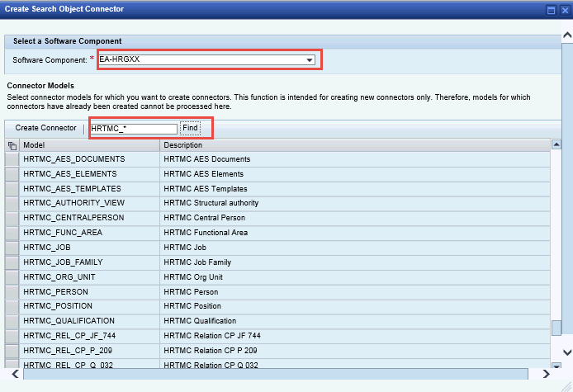Click row selector for HRTMC_PERSON
Image resolution: width=573 pixels, height=392 pixels.
point(12,292)
